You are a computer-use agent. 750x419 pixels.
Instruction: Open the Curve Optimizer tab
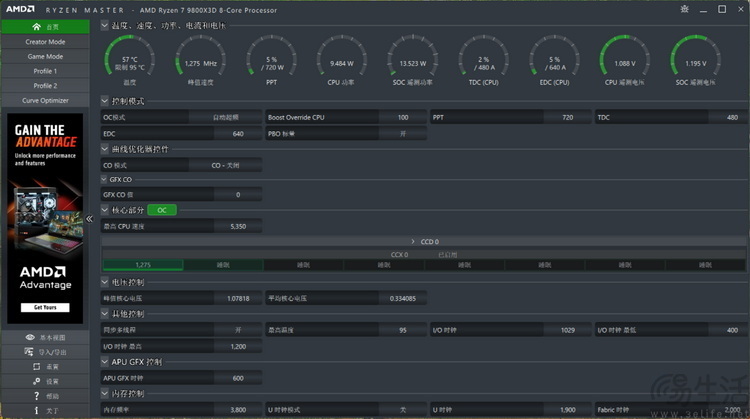pyautogui.click(x=45, y=100)
